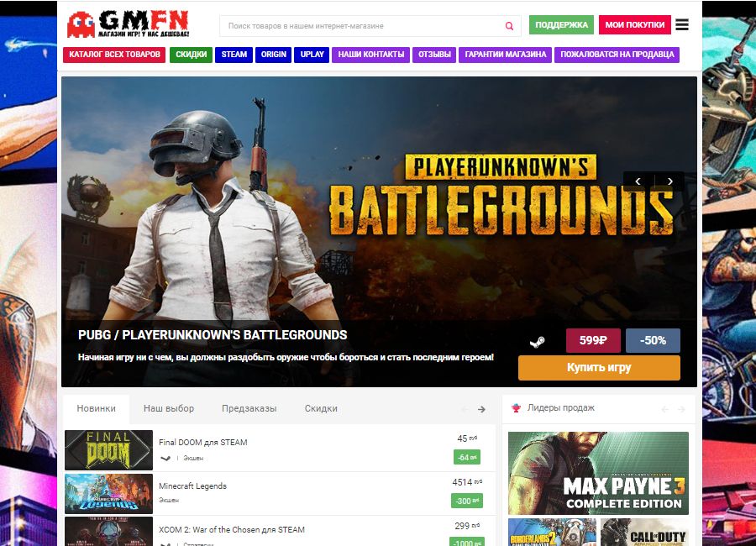Open the Отзывы reviews page
The width and height of the screenshot is (756, 546).
click(x=434, y=55)
